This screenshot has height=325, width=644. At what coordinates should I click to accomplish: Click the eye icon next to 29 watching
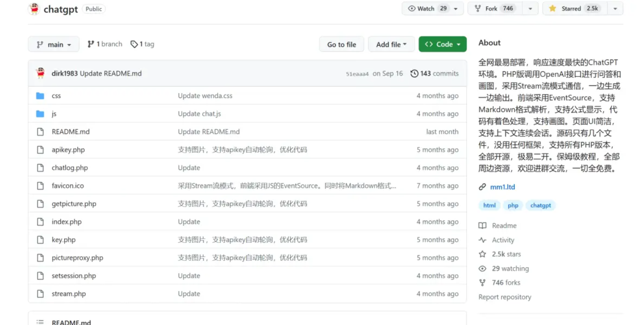tap(482, 269)
